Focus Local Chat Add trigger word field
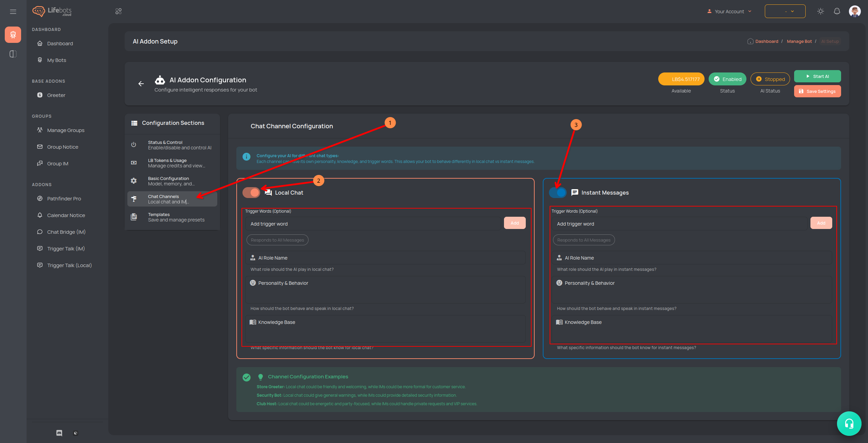The height and width of the screenshot is (443, 868). (x=373, y=224)
